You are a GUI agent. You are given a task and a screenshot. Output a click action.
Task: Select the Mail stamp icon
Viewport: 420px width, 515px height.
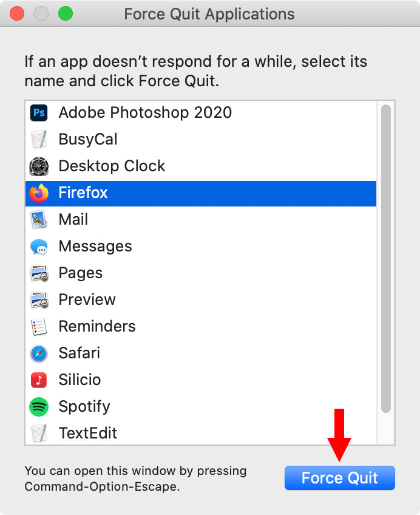[x=39, y=220]
